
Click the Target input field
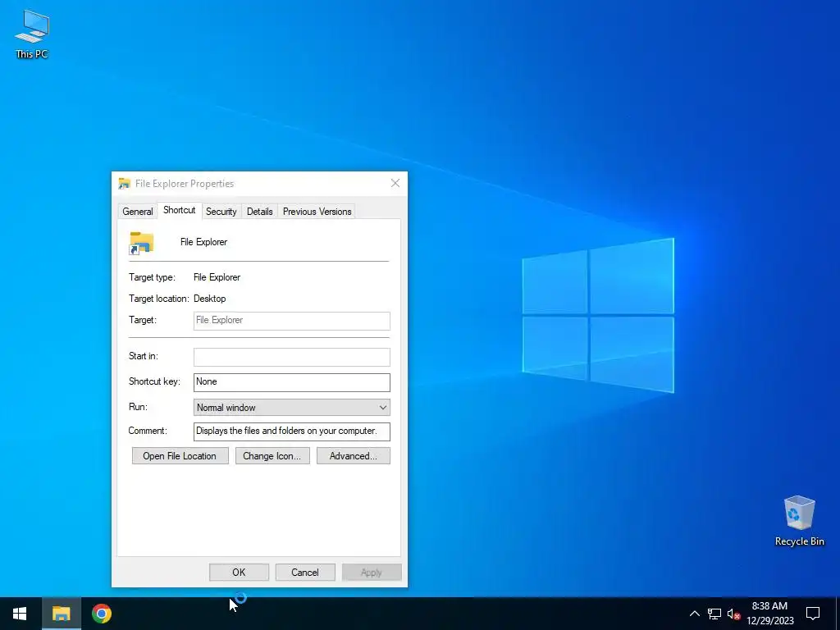click(x=291, y=321)
